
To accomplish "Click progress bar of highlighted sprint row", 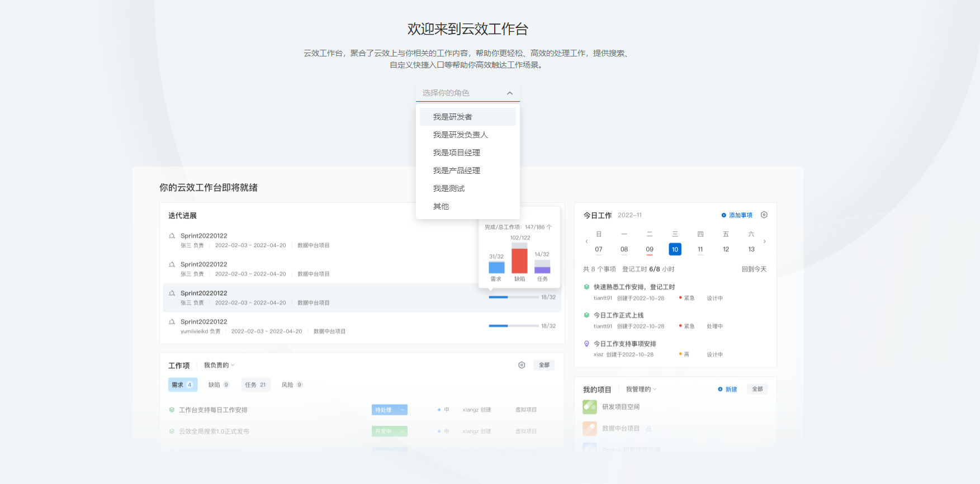I will pyautogui.click(x=514, y=297).
